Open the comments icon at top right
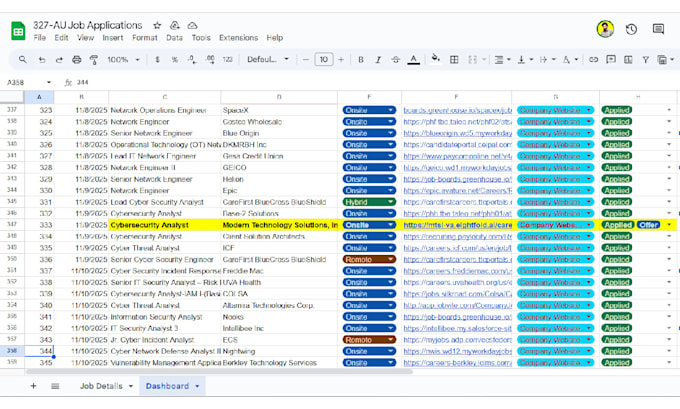Viewport: 680px width, 409px height. (658, 29)
